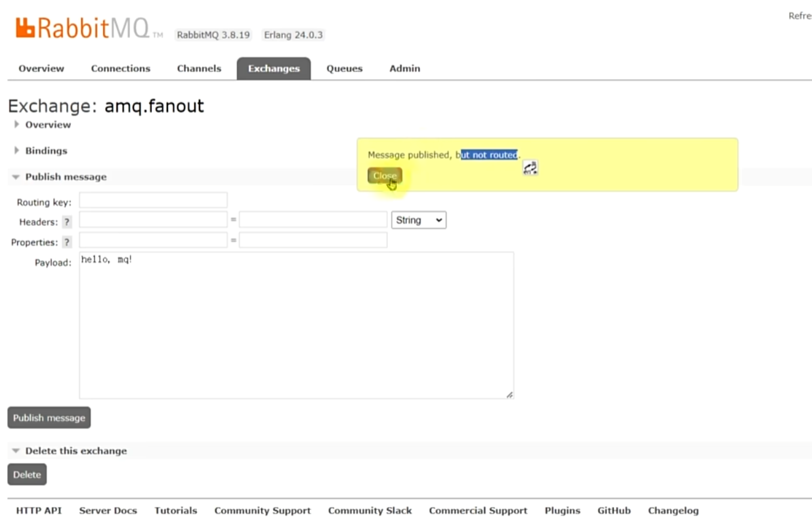The width and height of the screenshot is (812, 524).
Task: Click the Headers value input field
Action: pos(313,220)
